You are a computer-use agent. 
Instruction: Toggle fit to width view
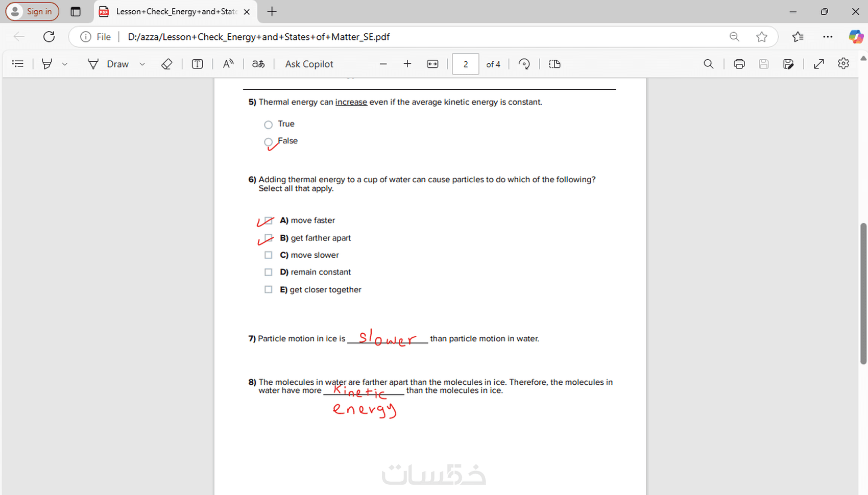click(x=432, y=64)
